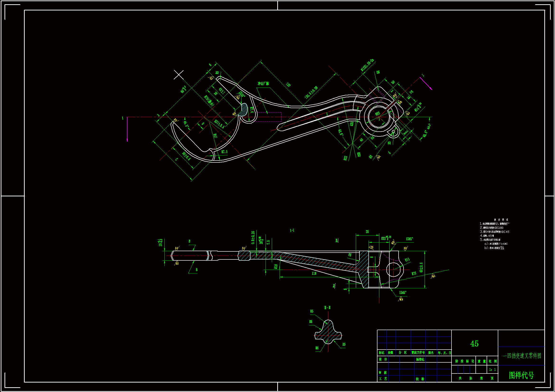Click the small pin hole circle near hub
The image size is (555, 392).
point(393,132)
